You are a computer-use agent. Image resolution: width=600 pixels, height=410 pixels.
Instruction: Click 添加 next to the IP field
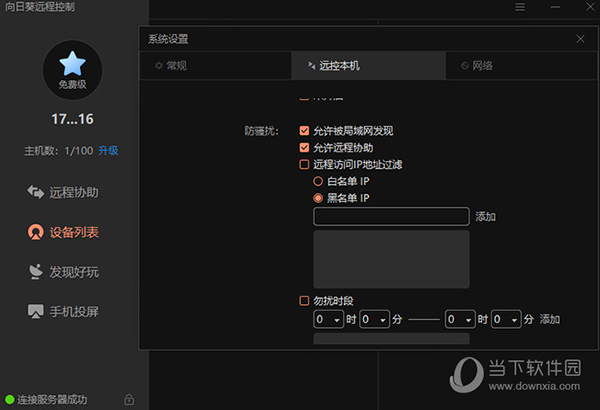[x=486, y=217]
